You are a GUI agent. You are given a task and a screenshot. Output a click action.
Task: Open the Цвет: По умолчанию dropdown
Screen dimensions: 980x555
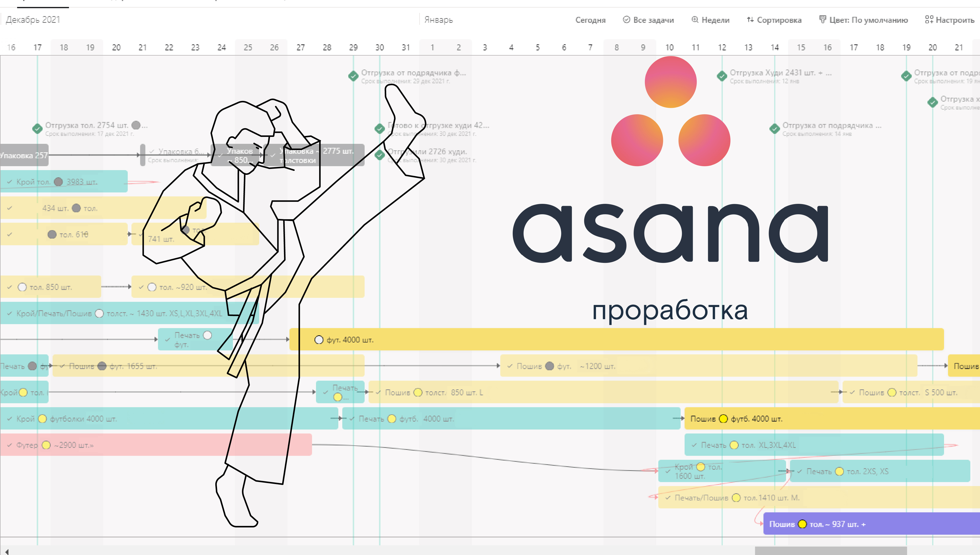[863, 20]
